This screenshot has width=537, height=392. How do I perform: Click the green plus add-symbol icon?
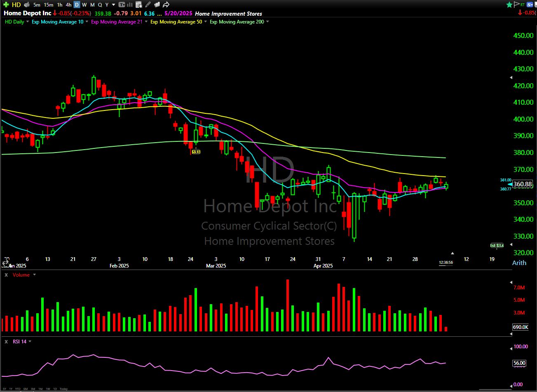6,5
